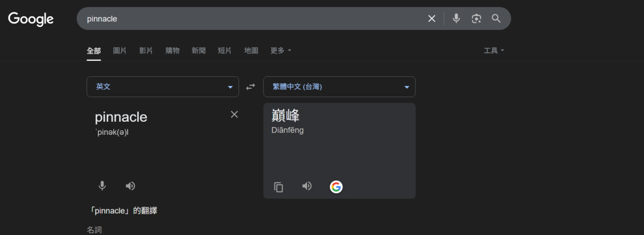Click the romanization Diānfēng
644x235 pixels.
[287, 131]
